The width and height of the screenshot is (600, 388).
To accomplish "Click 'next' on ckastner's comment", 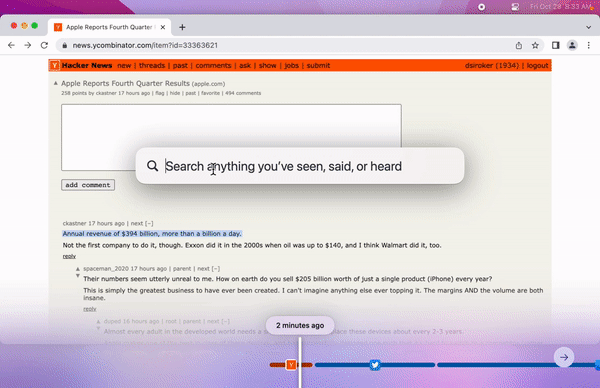I will coord(137,223).
